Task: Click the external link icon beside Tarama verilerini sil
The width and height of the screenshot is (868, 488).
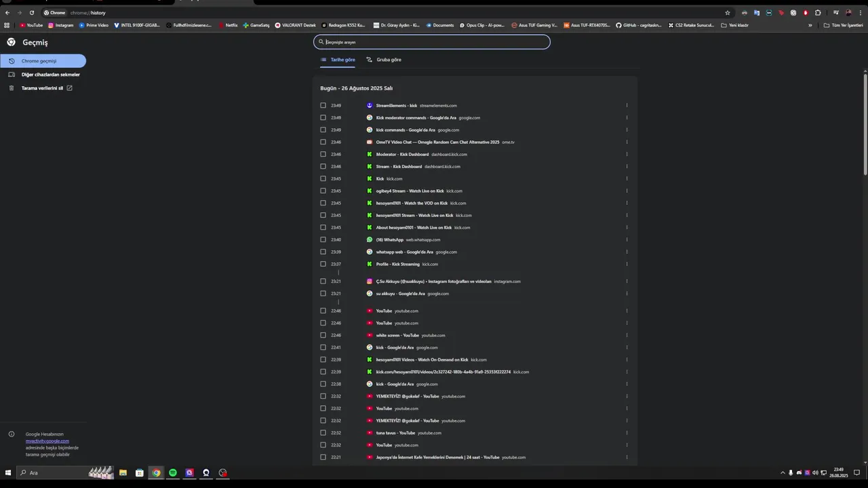Action: 69,88
